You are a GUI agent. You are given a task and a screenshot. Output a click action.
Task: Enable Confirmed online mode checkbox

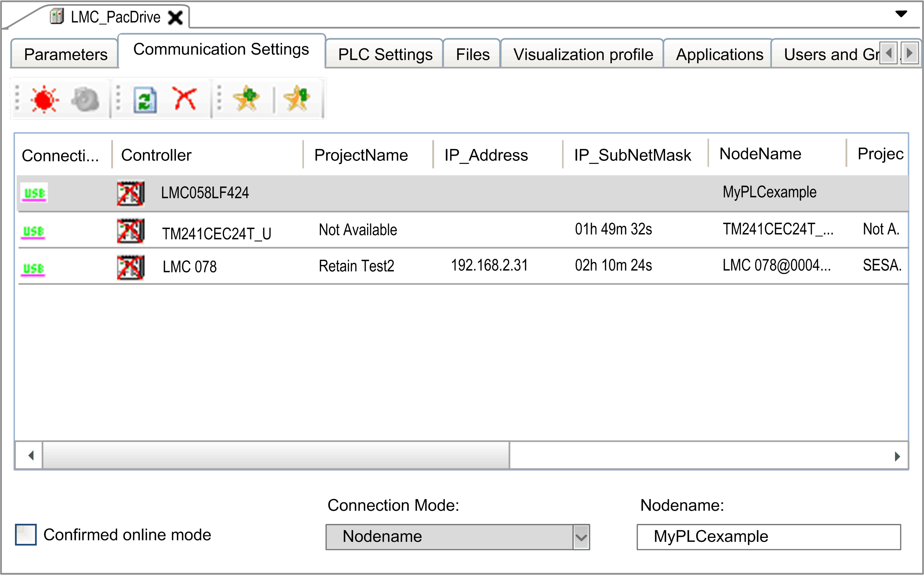point(26,534)
